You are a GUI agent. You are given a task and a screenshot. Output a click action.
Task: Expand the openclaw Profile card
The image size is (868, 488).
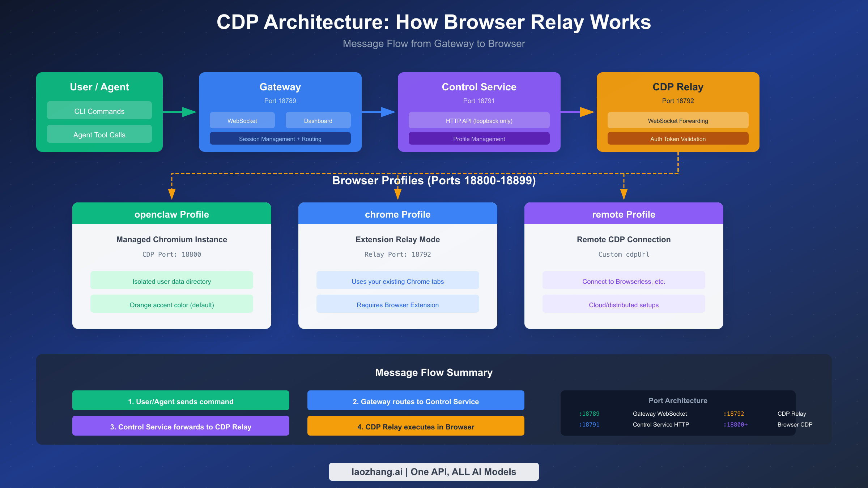point(171,214)
